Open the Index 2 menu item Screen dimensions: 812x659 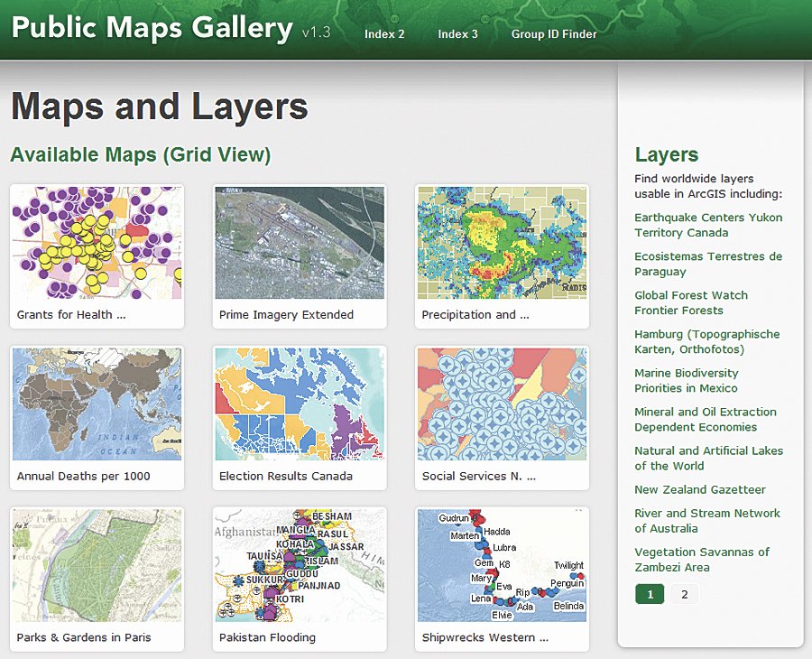pos(384,34)
